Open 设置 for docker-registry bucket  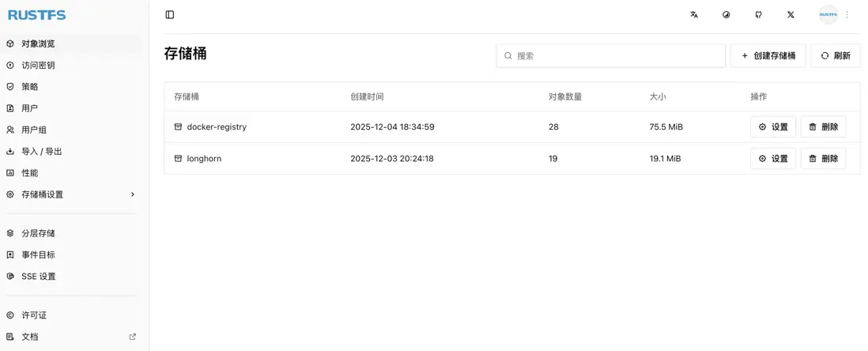(x=772, y=126)
